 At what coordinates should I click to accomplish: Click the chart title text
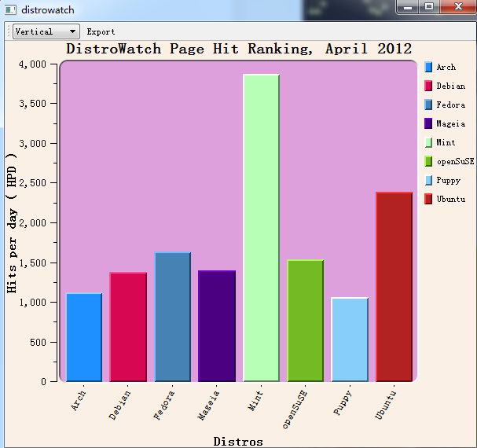(x=239, y=49)
